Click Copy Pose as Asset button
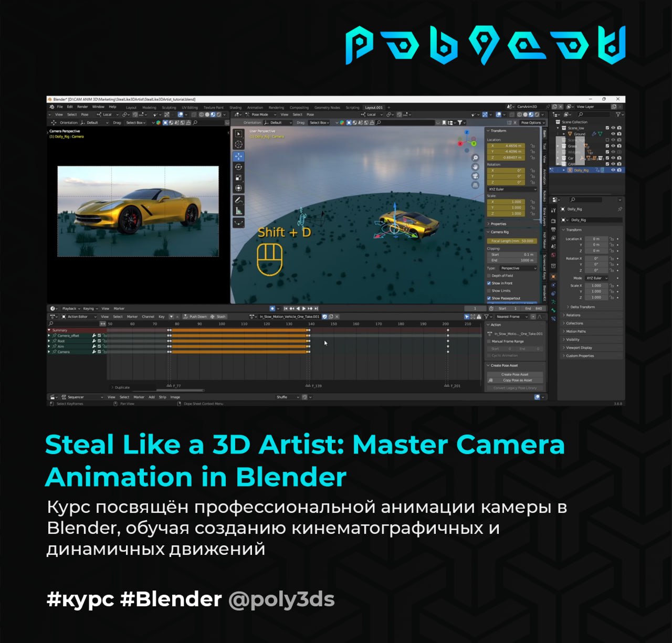Screen dimensions: 672x643 [x=514, y=381]
